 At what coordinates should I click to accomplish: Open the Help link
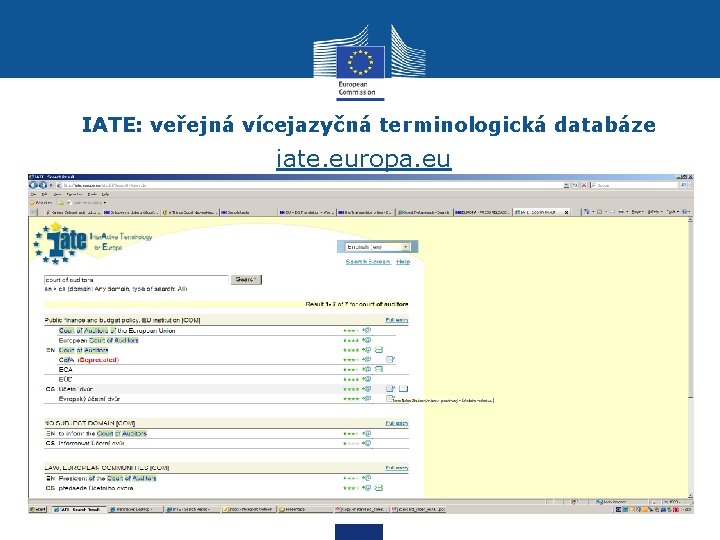point(403,262)
